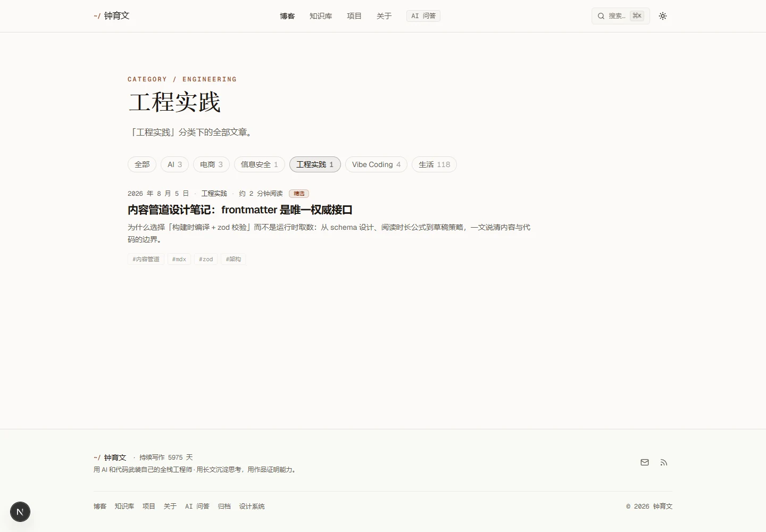Viewport: 766px width, 532px height.
Task: Open footer 知识库 link
Action: tap(124, 506)
